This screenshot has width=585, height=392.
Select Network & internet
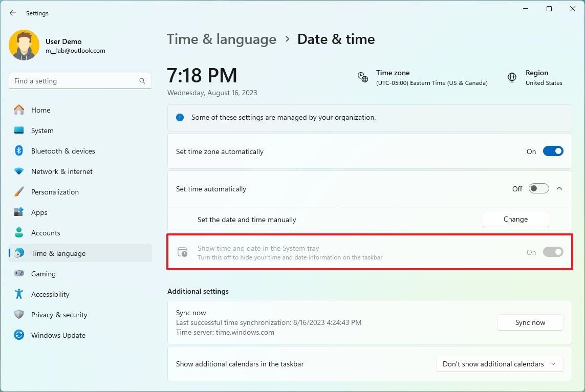(x=80, y=171)
